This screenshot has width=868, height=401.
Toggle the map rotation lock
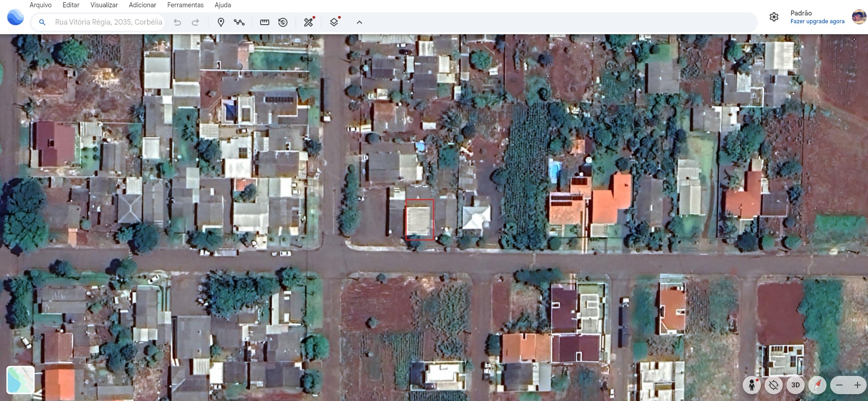click(774, 385)
